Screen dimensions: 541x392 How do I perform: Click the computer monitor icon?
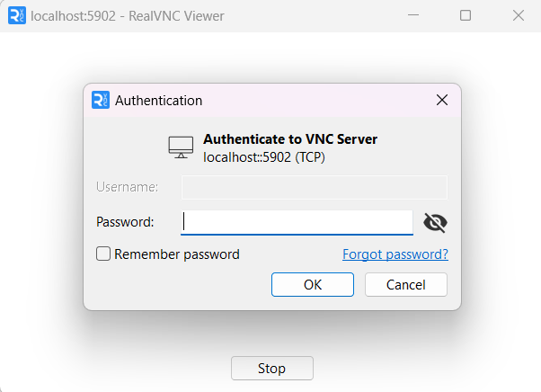click(181, 147)
